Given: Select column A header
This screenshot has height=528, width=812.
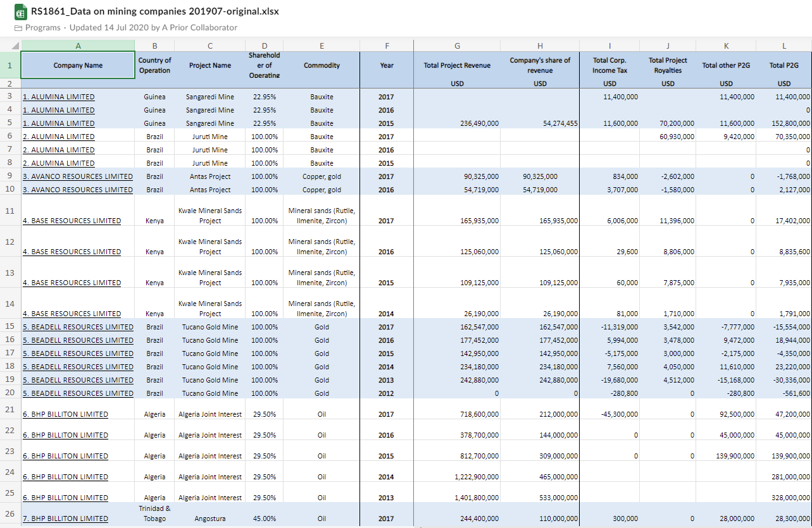Looking at the screenshot, I should (x=78, y=46).
